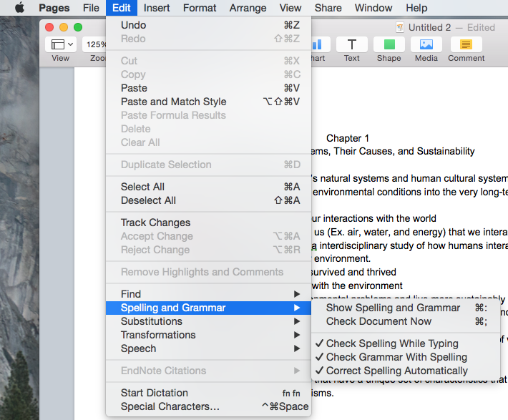Choose Undo from the Edit menu
The width and height of the screenshot is (508, 420).
[x=208, y=25]
